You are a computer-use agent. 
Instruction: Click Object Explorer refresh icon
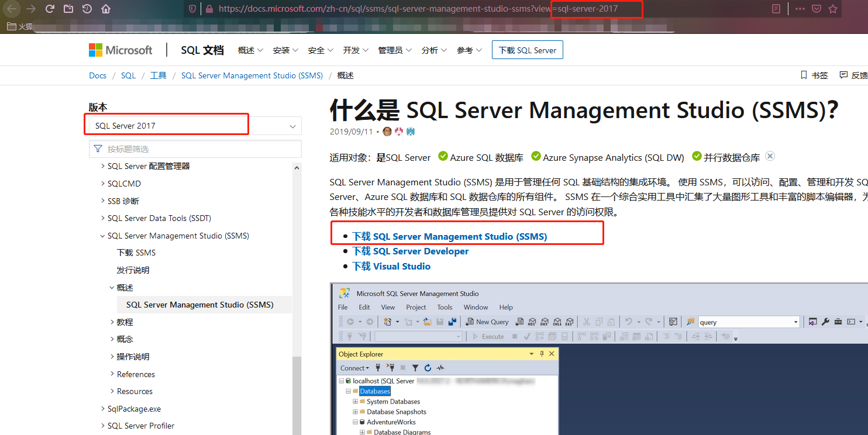(x=428, y=368)
